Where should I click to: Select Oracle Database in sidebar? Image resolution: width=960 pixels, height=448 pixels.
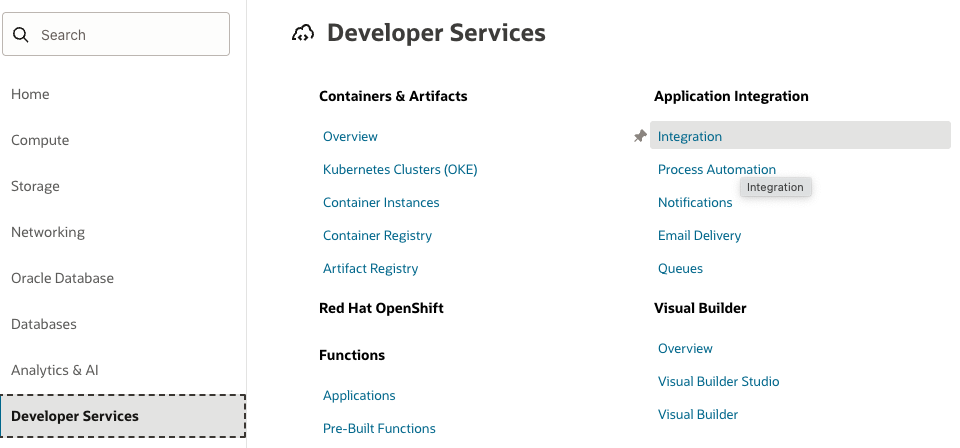[62, 278]
